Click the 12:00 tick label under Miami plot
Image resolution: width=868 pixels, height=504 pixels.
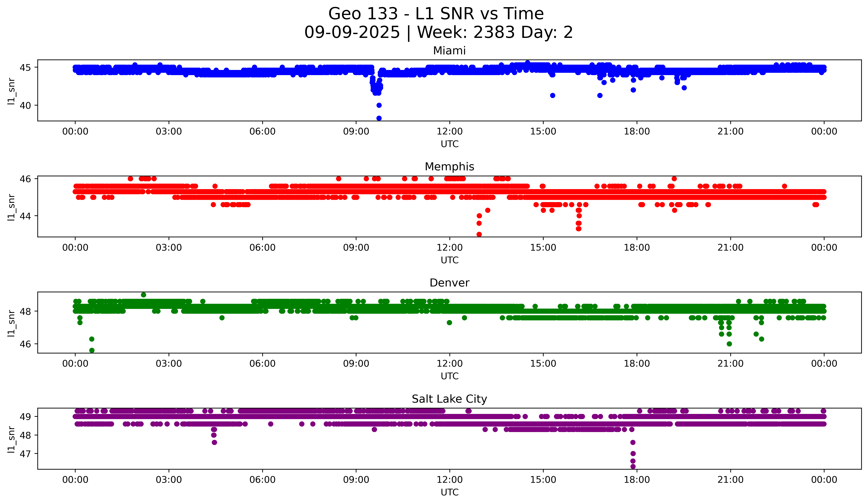tap(449, 132)
